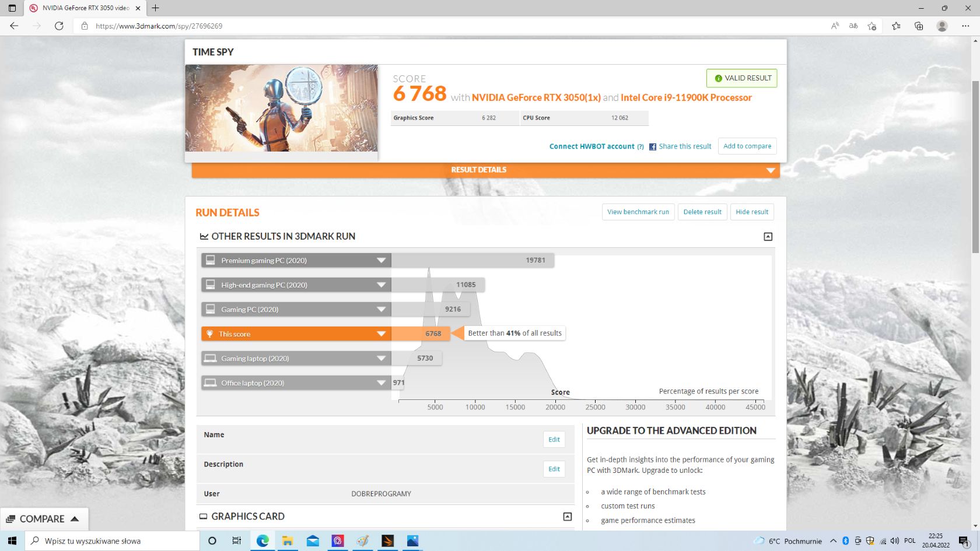Image resolution: width=980 pixels, height=551 pixels.
Task: Click the Add to compare button
Action: point(747,146)
